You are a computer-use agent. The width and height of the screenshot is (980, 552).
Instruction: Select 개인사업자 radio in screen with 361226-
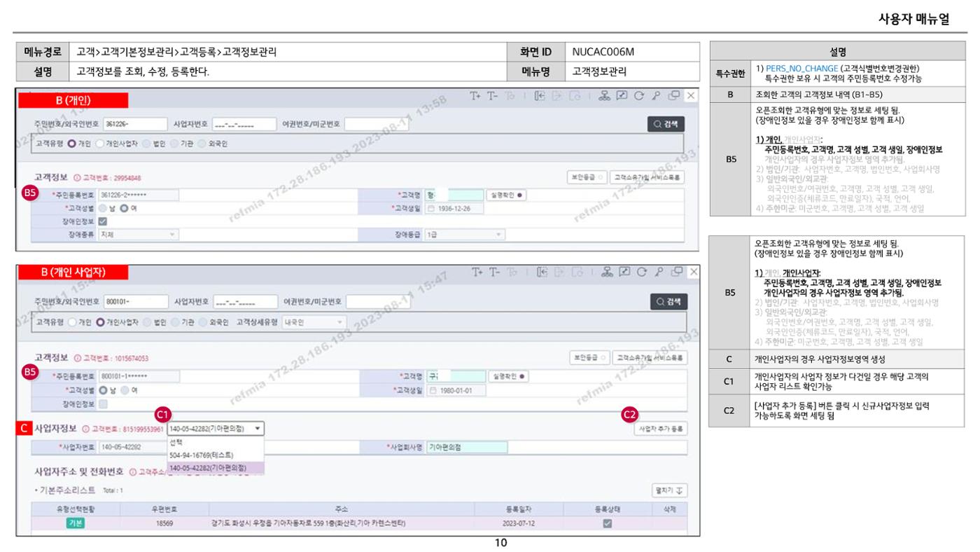point(99,143)
